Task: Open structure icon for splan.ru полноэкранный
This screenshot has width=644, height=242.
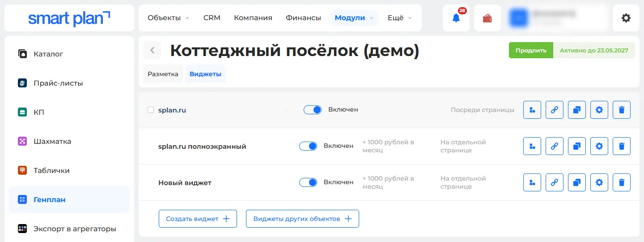Action: click(532, 146)
